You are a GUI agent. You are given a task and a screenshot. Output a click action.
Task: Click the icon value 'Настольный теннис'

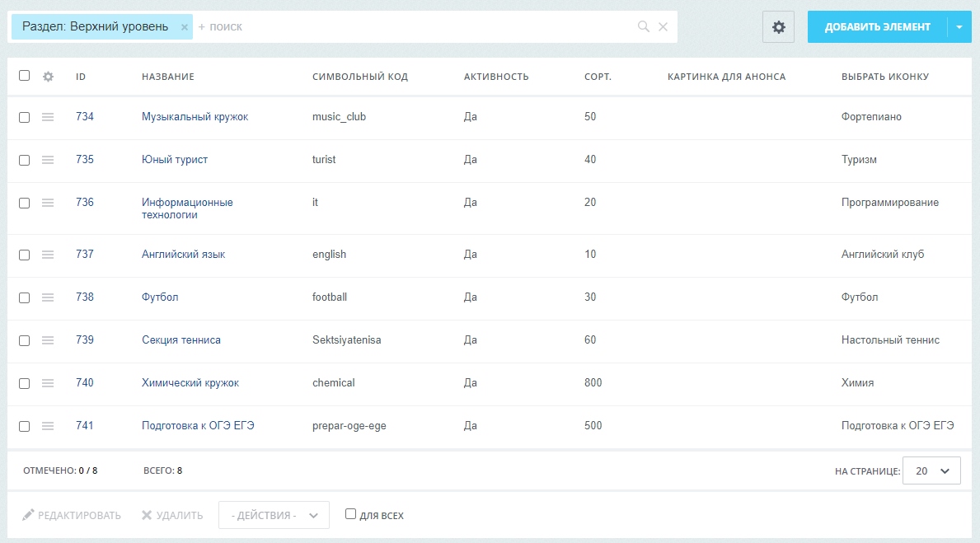pyautogui.click(x=891, y=340)
